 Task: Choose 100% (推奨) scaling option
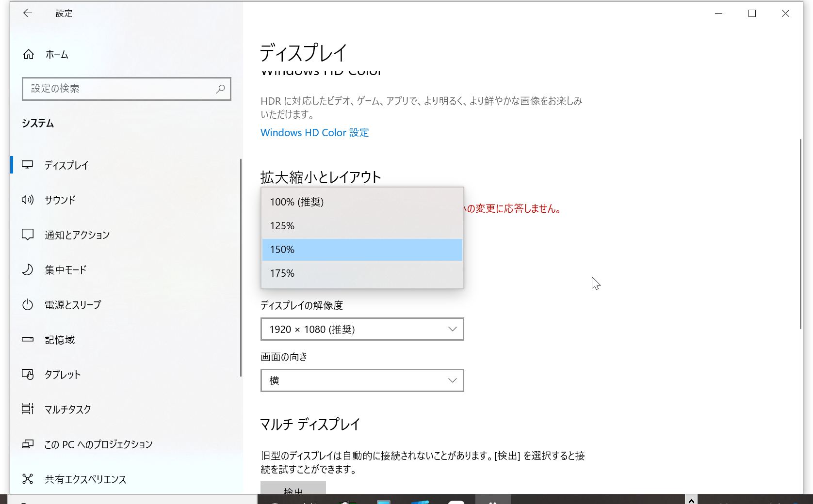pos(362,202)
